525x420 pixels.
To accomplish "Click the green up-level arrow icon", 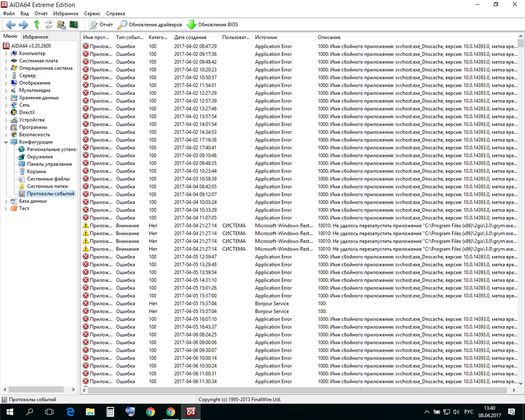I will pos(36,25).
